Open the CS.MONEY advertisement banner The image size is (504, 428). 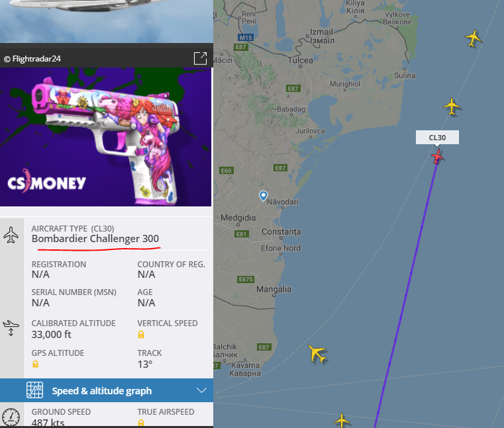106,137
